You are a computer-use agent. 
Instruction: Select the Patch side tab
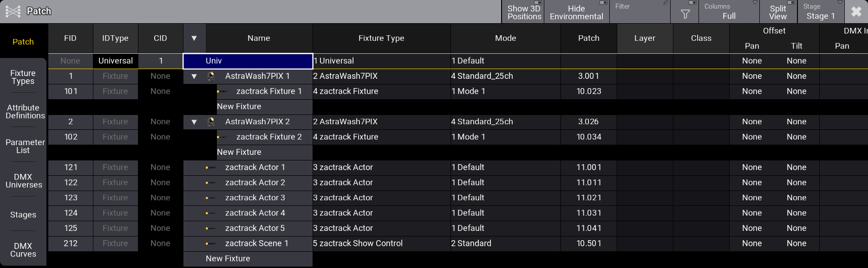23,42
